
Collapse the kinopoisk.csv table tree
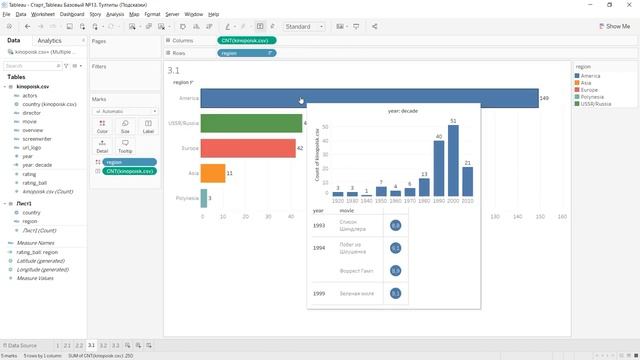pos(5,87)
